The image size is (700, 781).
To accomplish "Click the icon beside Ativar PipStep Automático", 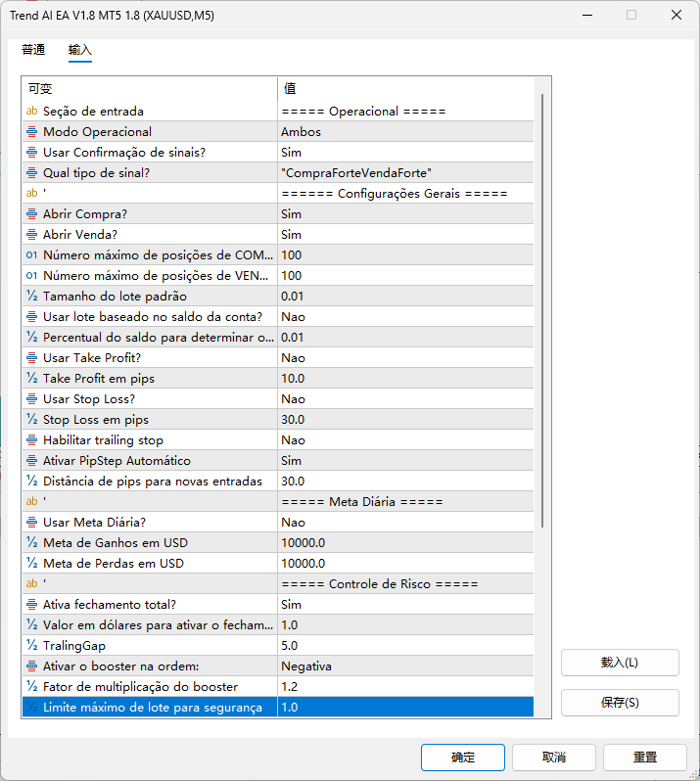I will coord(31,461).
